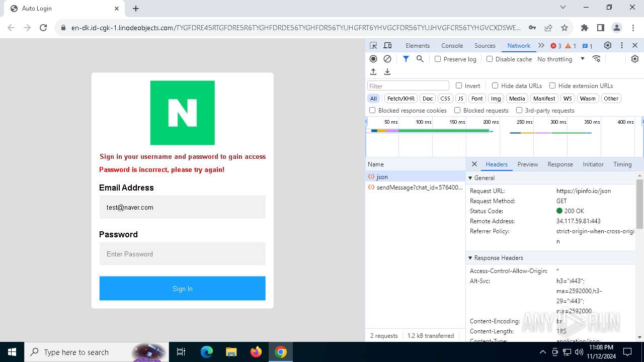Open the Initiator tab of request
Screen dimensions: 644x362
point(593,164)
